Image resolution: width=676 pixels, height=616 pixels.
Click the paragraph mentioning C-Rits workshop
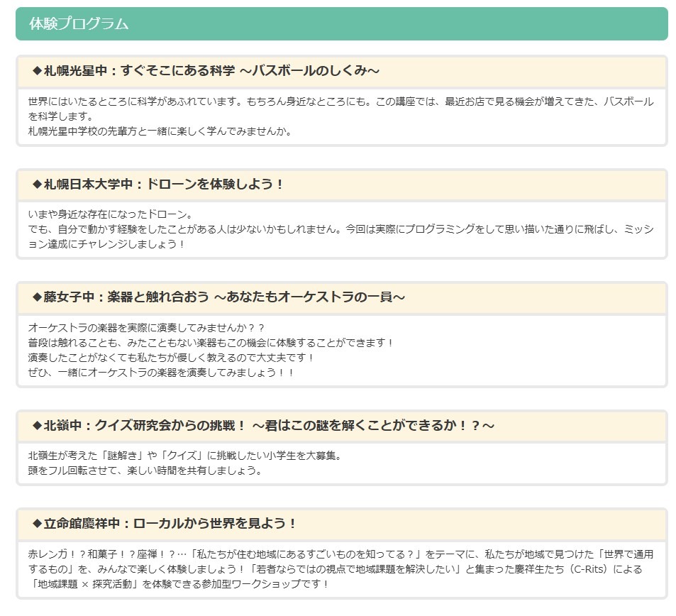[x=341, y=569]
